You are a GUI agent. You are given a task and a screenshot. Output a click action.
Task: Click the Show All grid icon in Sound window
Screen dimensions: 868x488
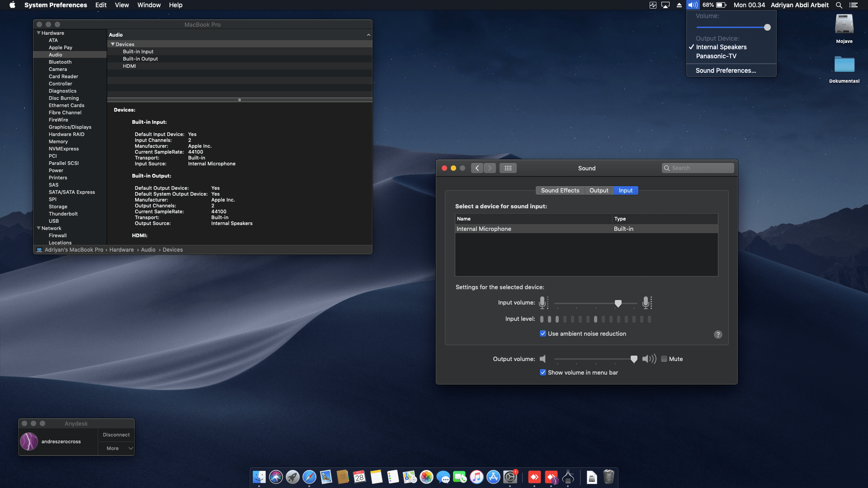click(508, 168)
